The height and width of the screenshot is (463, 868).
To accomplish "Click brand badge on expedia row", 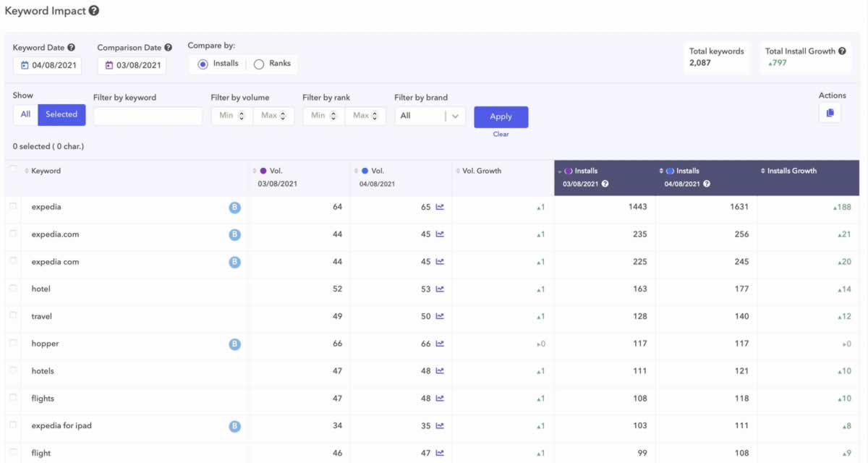I will (x=234, y=208).
